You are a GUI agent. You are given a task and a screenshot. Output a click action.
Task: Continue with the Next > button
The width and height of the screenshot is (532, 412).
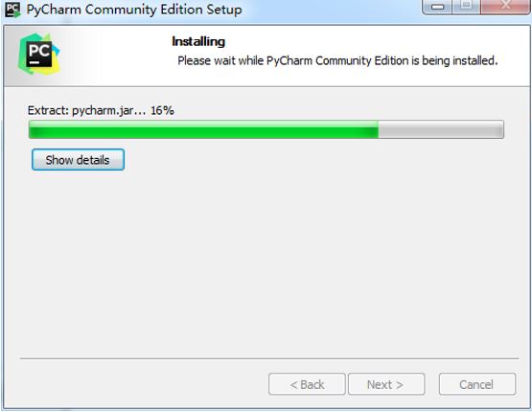[386, 384]
